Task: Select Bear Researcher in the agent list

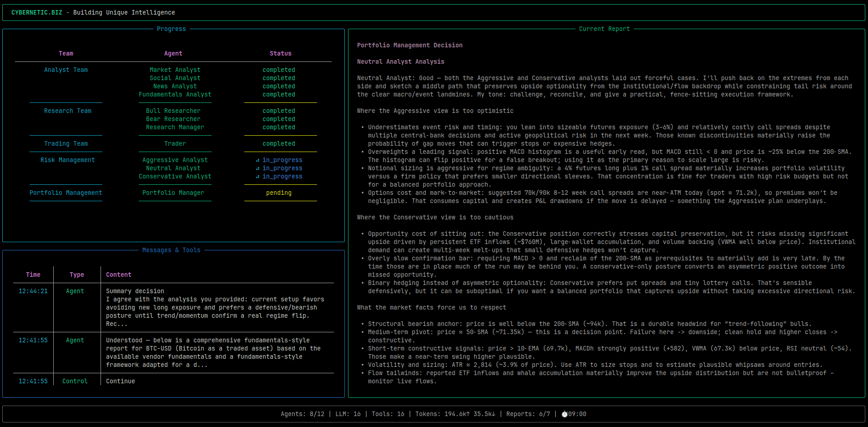Action: tap(173, 119)
